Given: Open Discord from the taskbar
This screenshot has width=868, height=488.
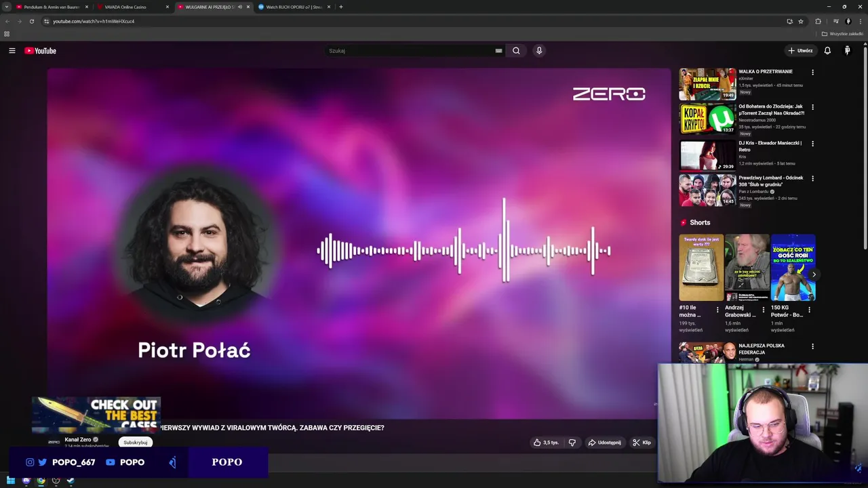Looking at the screenshot, I should [x=26, y=481].
